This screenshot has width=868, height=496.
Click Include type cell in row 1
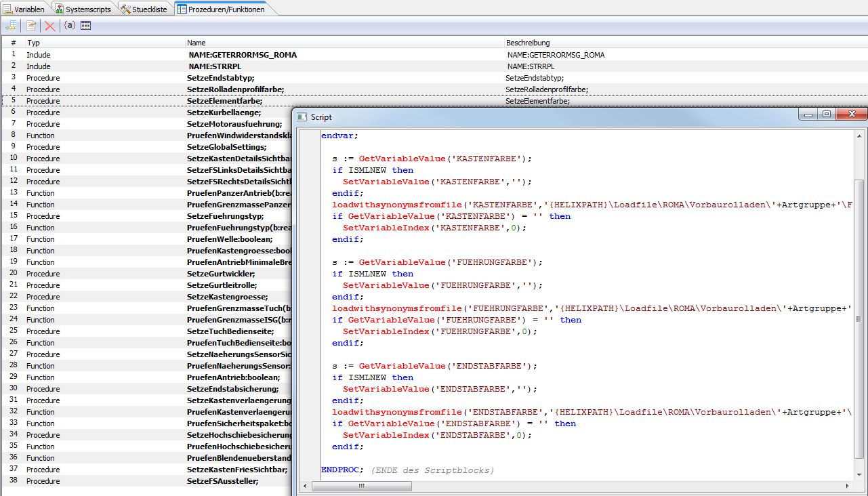click(38, 55)
